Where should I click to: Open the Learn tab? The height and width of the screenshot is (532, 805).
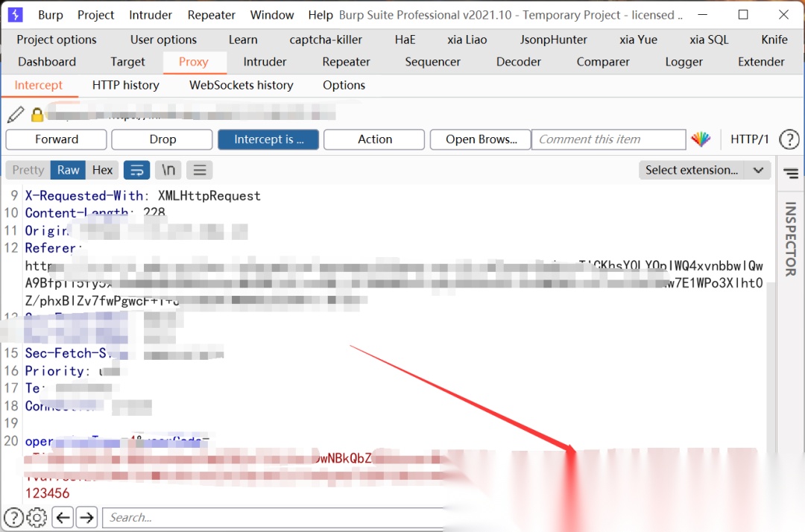243,39
